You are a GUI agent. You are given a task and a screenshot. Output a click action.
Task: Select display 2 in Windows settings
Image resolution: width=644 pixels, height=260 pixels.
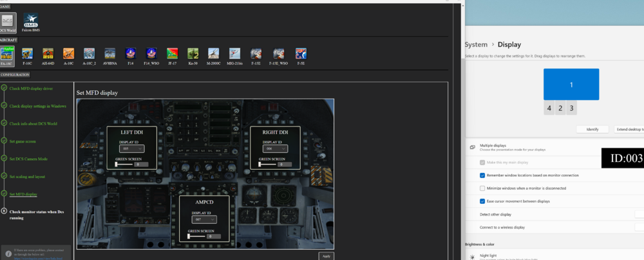(560, 108)
